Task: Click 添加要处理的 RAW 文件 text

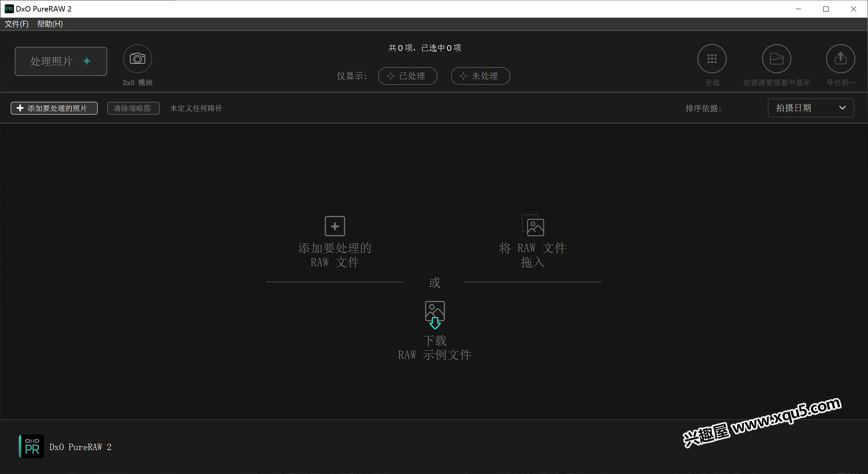Action: click(335, 255)
